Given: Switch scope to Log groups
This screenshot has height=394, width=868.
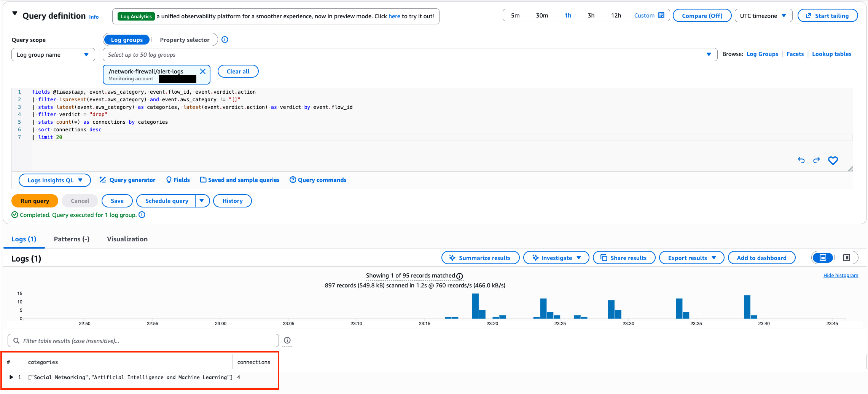Looking at the screenshot, I should tap(127, 40).
